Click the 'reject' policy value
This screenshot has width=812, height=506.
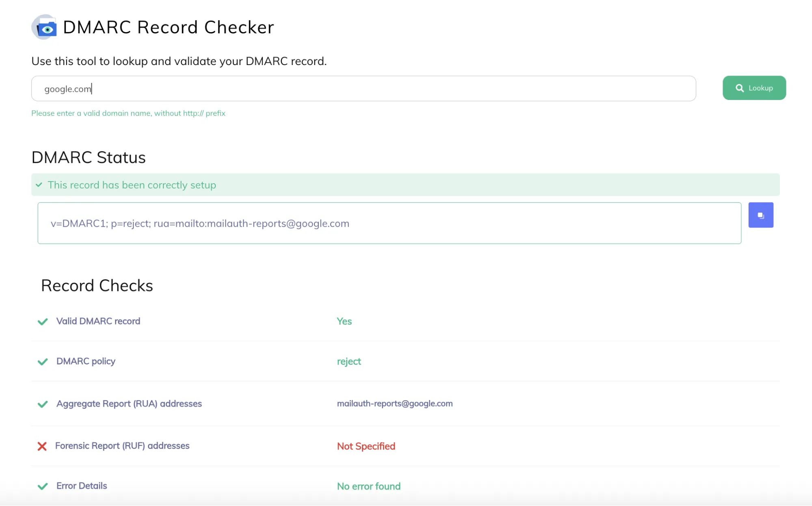[x=349, y=361]
